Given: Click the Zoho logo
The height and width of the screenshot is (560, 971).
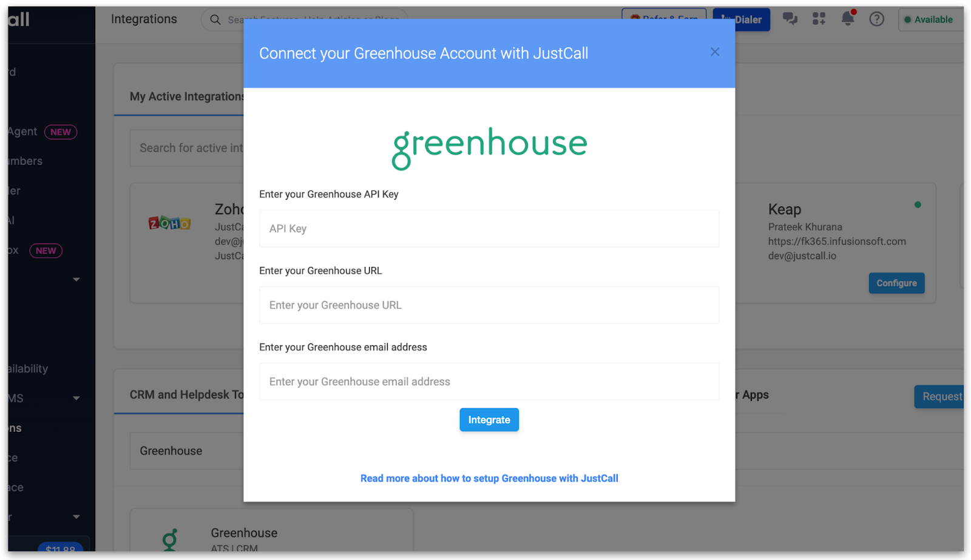Looking at the screenshot, I should coord(169,223).
